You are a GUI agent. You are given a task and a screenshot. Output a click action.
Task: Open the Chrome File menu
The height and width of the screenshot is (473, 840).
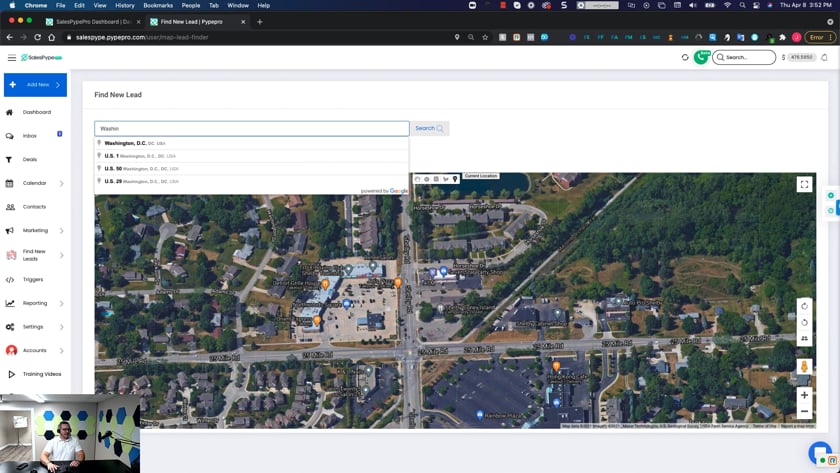(x=61, y=5)
